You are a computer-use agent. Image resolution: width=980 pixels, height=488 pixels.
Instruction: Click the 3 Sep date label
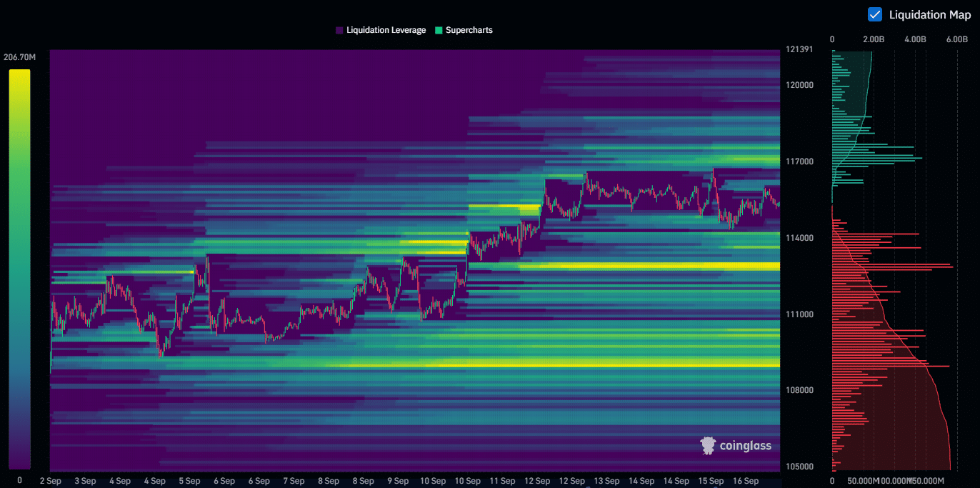tap(85, 481)
